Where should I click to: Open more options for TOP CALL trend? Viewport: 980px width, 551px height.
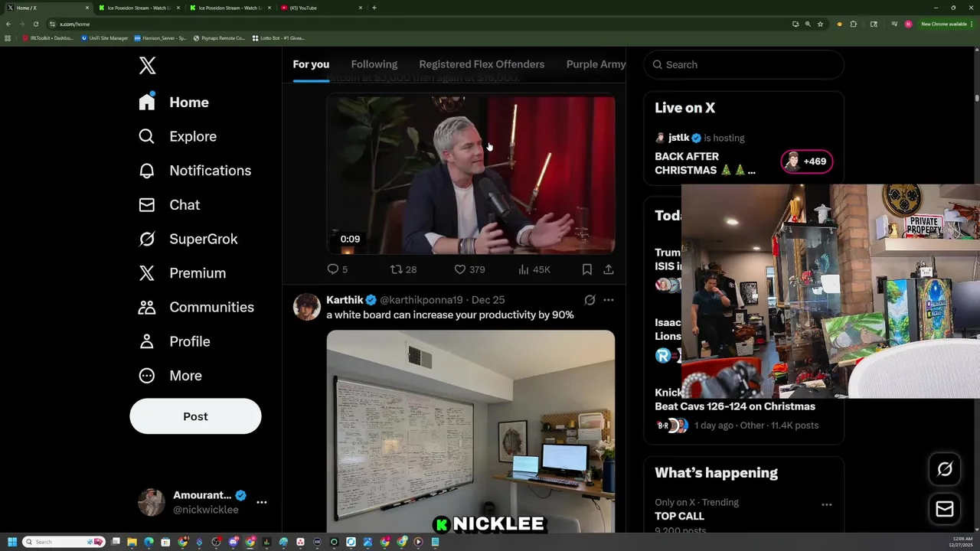pyautogui.click(x=827, y=505)
